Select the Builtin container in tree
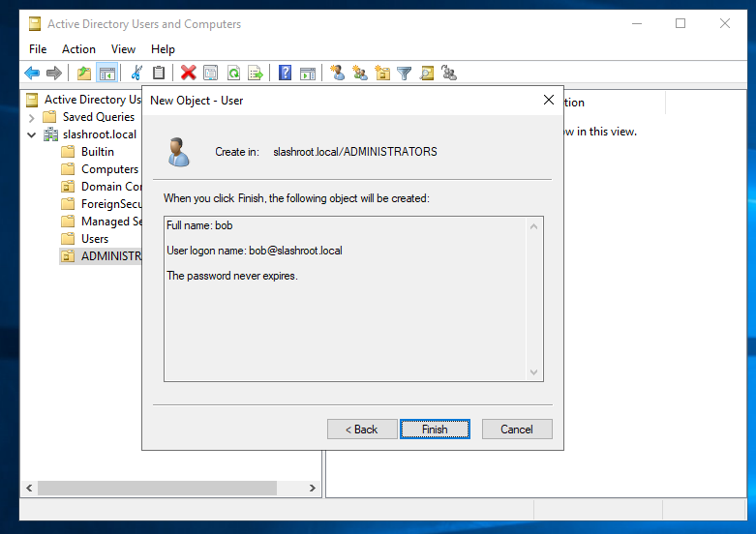This screenshot has height=534, width=756. point(97,152)
